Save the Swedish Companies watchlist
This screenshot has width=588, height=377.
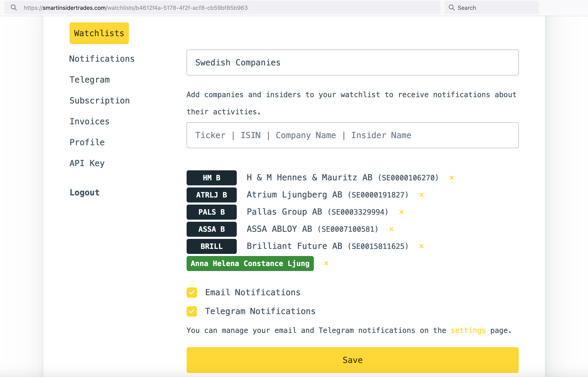pyautogui.click(x=352, y=359)
